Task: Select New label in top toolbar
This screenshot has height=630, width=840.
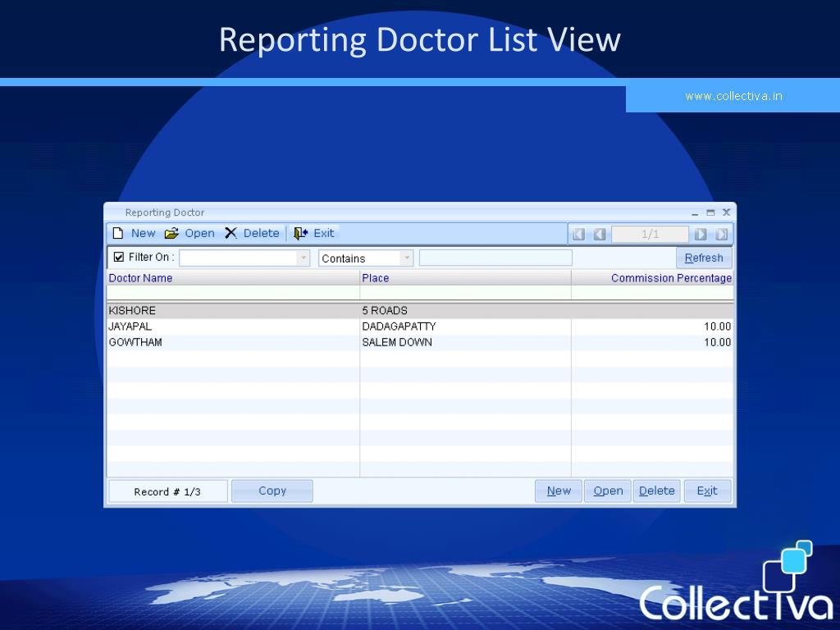Action: (x=143, y=233)
